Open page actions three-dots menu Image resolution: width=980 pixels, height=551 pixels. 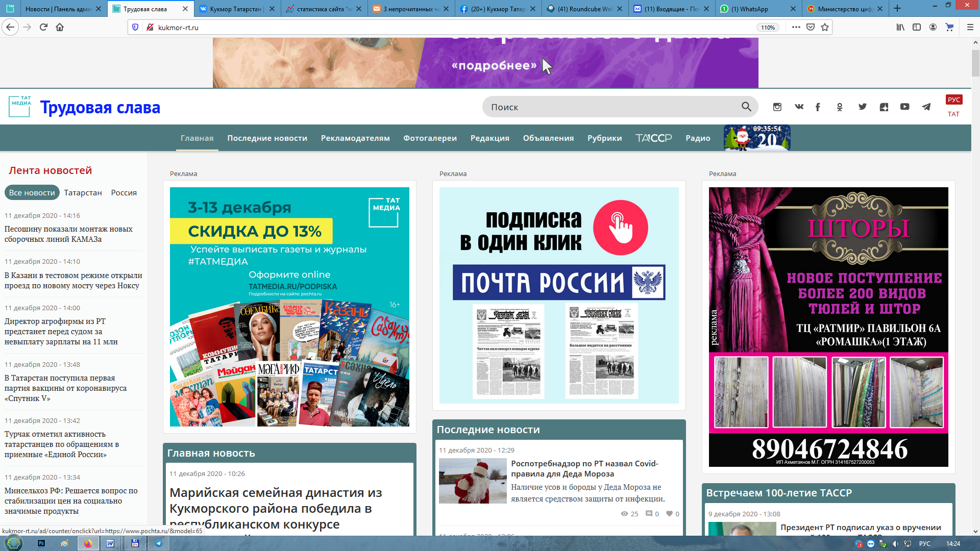tap(796, 27)
